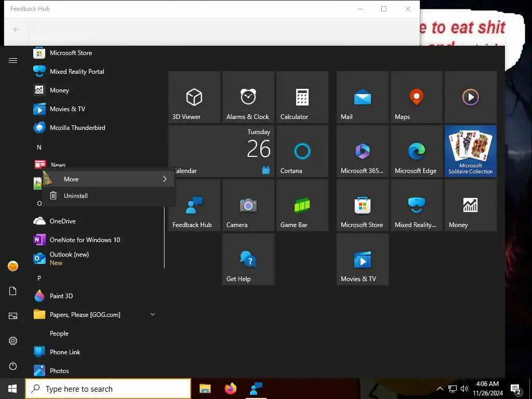This screenshot has width=532, height=399.
Task: Open Microsoft Store in the app list
Action: 95,53
